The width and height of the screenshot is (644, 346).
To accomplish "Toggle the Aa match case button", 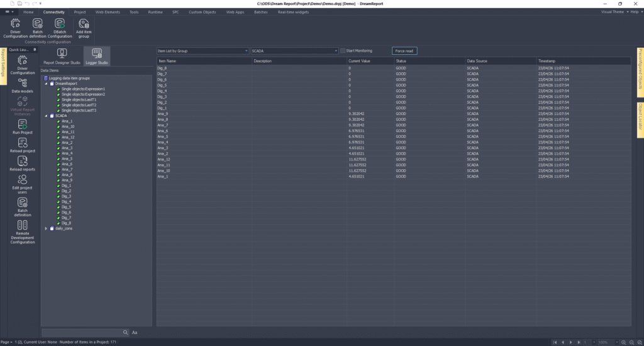I will click(x=135, y=332).
